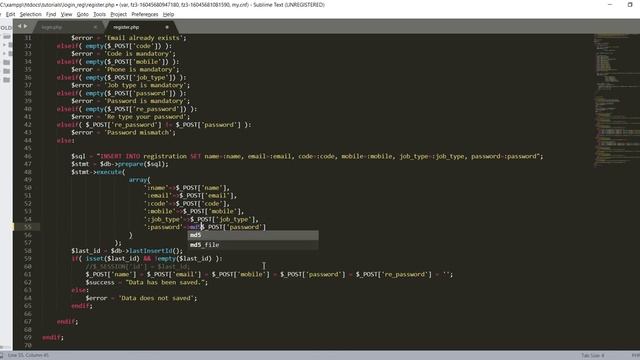Screen dimensions: 640x360
Task: Open the Goto menu
Action: click(82, 14)
